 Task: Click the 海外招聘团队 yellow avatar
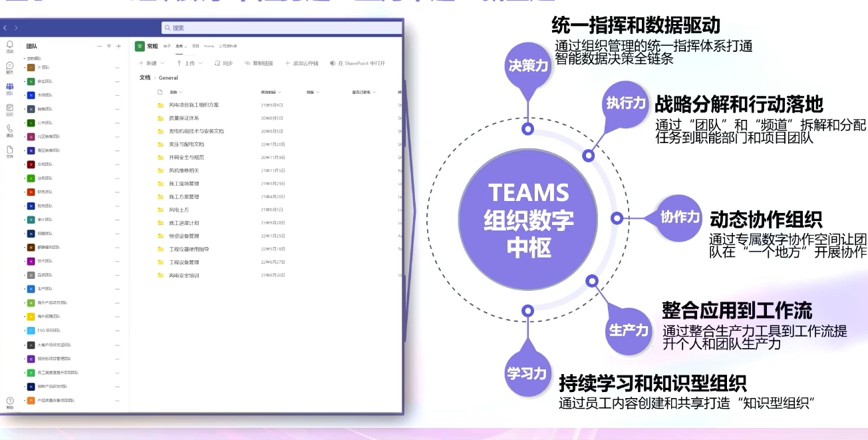click(x=31, y=317)
